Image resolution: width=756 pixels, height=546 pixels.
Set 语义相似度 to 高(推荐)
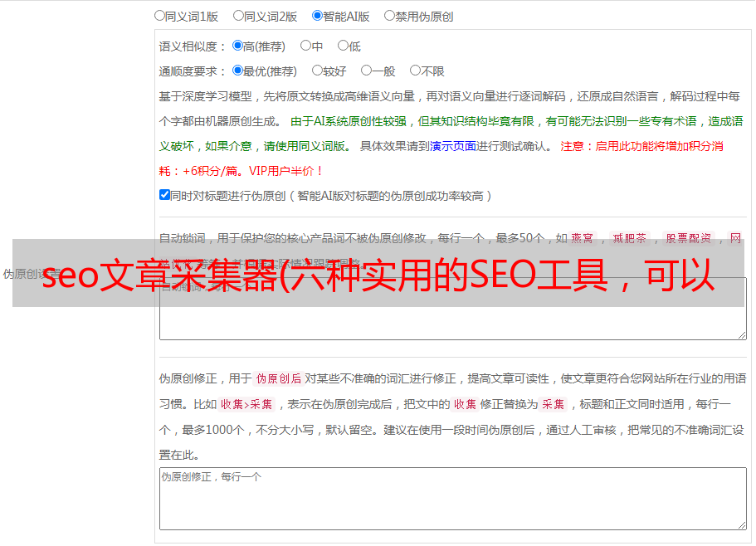238,46
